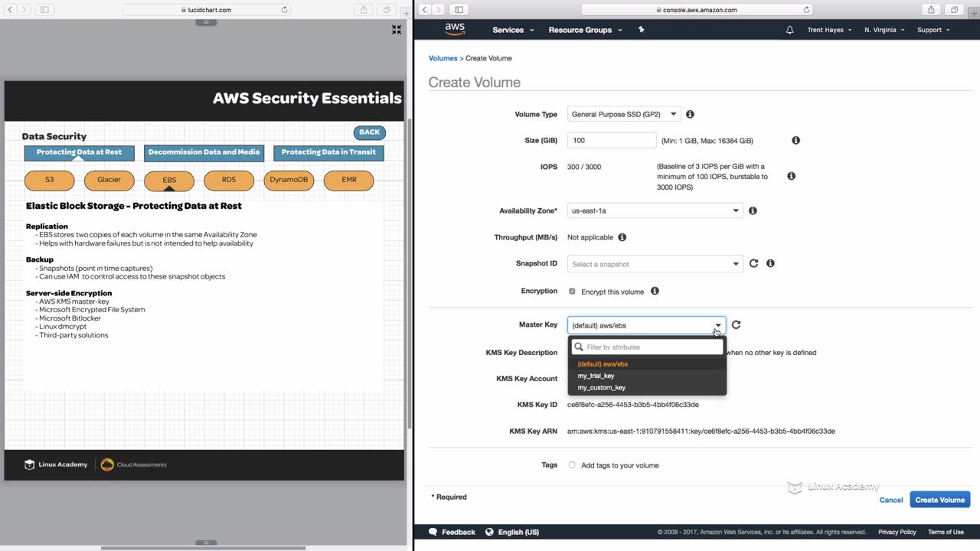
Task: Select the EMR service bubble
Action: click(x=348, y=180)
